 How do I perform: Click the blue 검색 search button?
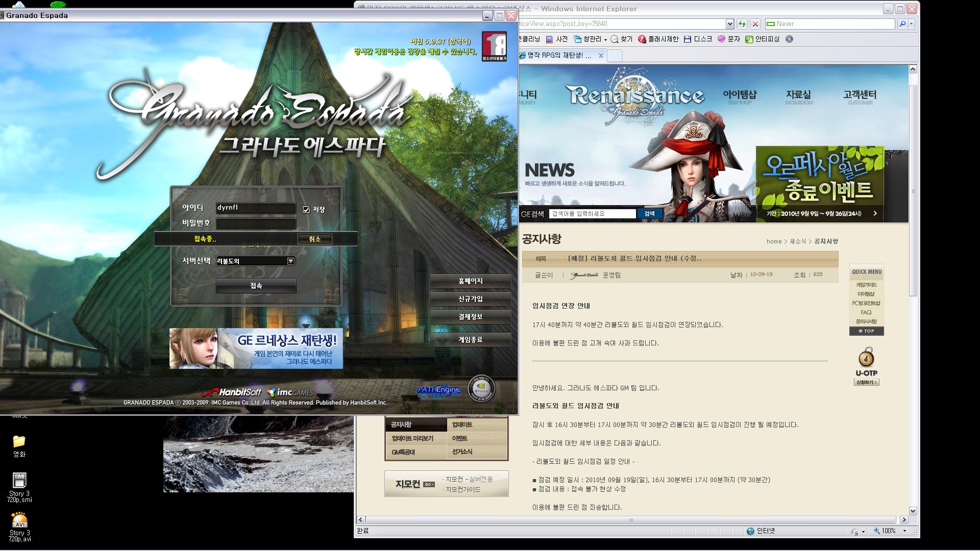tap(649, 214)
